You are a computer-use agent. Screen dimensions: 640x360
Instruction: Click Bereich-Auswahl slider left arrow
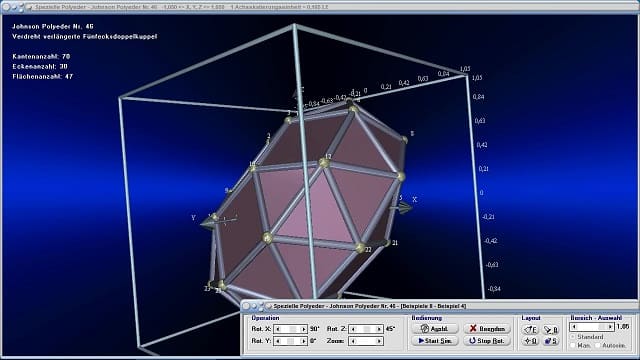[574, 327]
